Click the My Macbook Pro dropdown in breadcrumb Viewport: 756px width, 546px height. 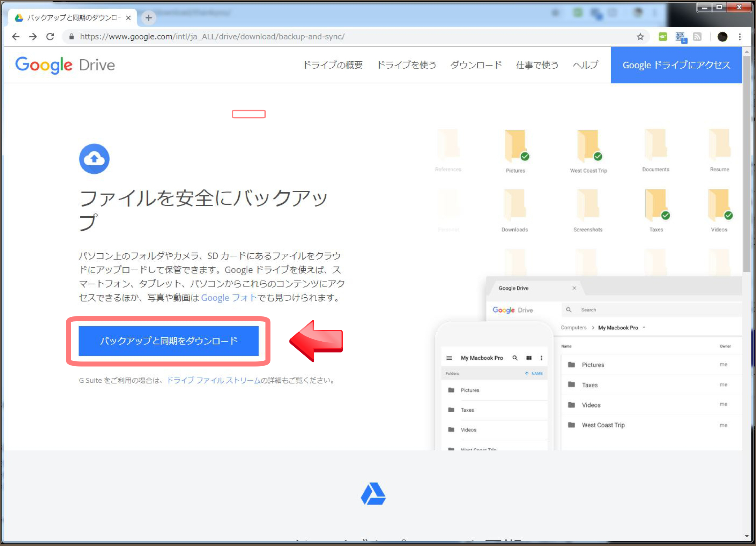pyautogui.click(x=622, y=328)
